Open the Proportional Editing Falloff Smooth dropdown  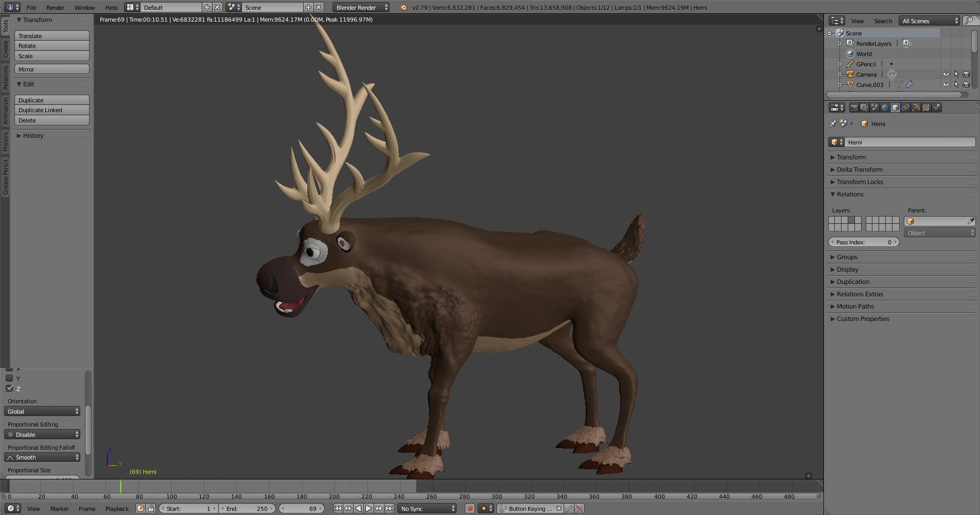(42, 457)
